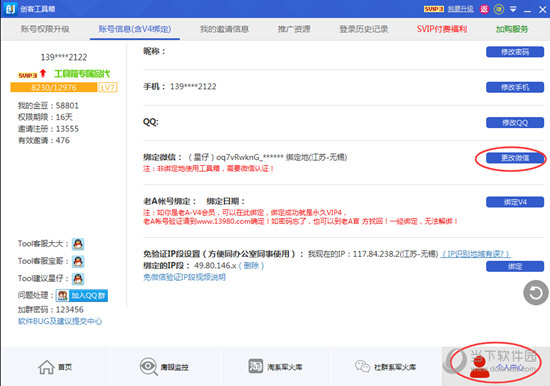Click the 有效邀请:476 text
The height and width of the screenshot is (386, 550).
pos(44,140)
